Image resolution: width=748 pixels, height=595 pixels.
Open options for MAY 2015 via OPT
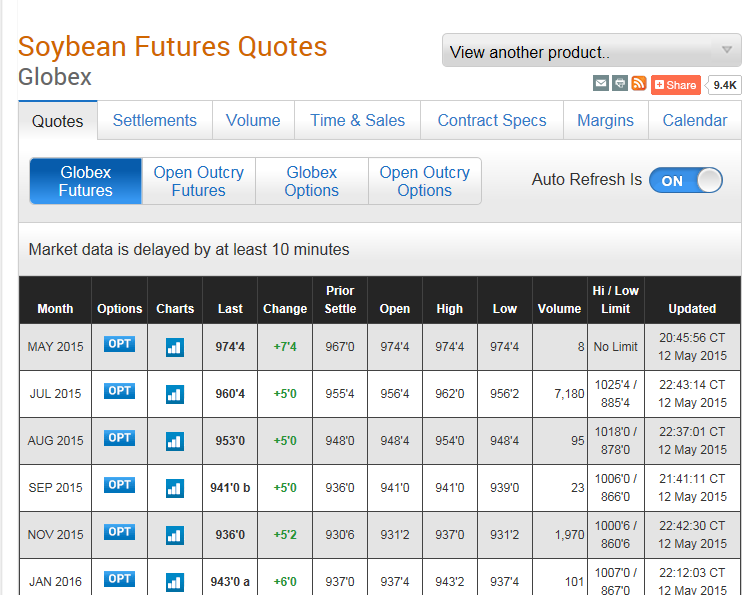click(x=119, y=345)
